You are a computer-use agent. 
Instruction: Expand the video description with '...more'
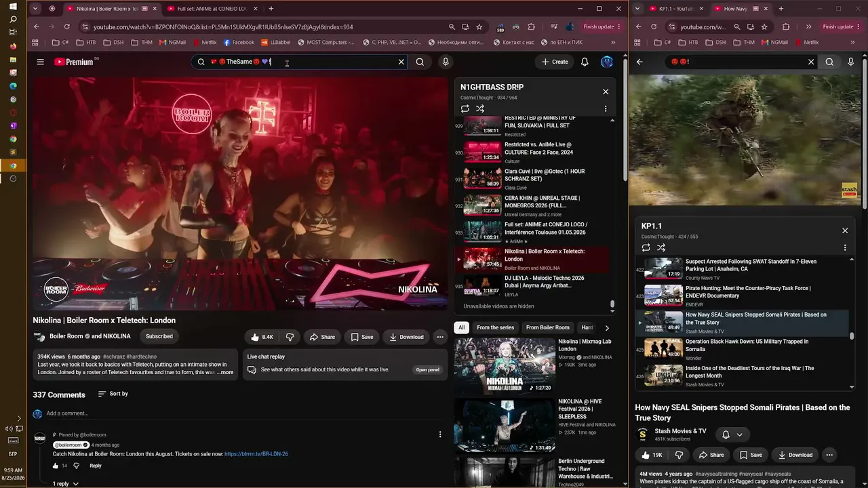(x=225, y=372)
